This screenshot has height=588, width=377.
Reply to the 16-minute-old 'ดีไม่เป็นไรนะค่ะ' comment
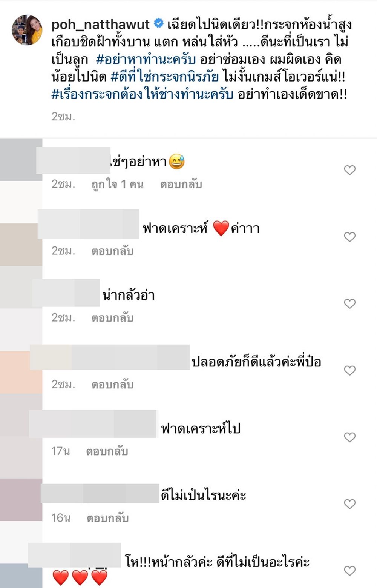[x=107, y=518]
